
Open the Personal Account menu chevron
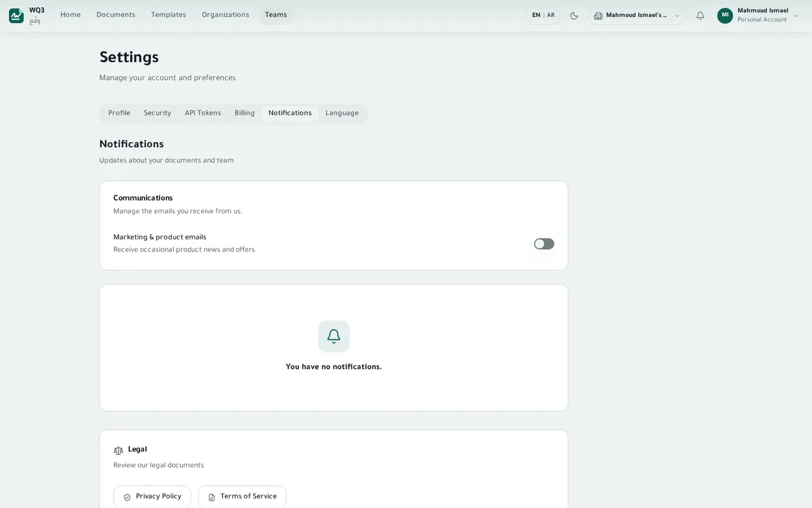796,16
